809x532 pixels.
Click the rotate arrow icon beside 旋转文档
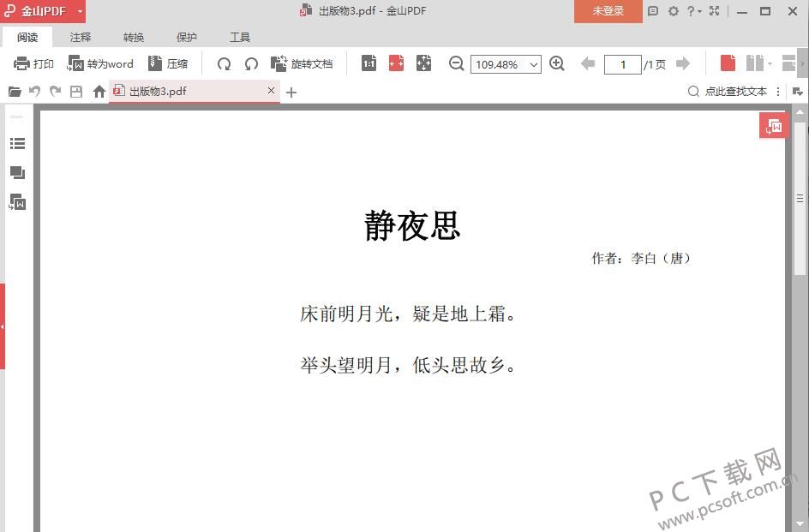click(x=251, y=63)
